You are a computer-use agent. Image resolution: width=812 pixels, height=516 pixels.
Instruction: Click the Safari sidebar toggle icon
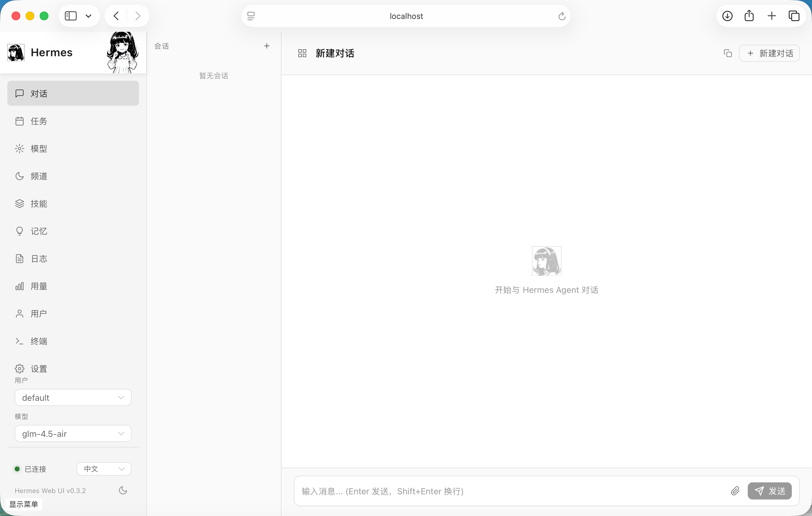pos(71,16)
